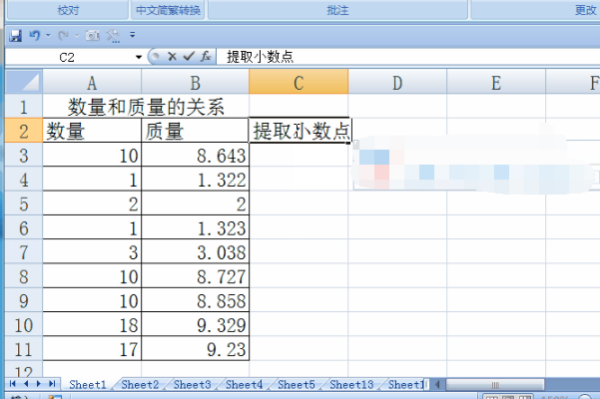Click the Select All corner triangle
The height and width of the screenshot is (399, 600).
point(24,82)
